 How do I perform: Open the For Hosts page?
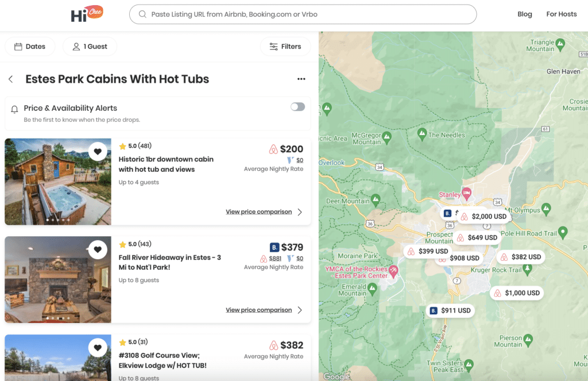coord(561,14)
